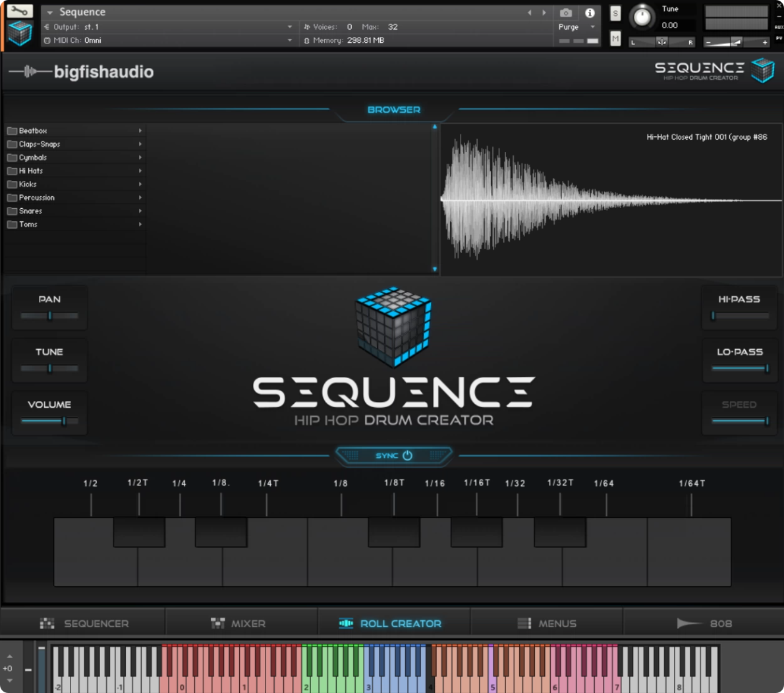
Task: Adjust the PAN slider
Action: pos(49,316)
